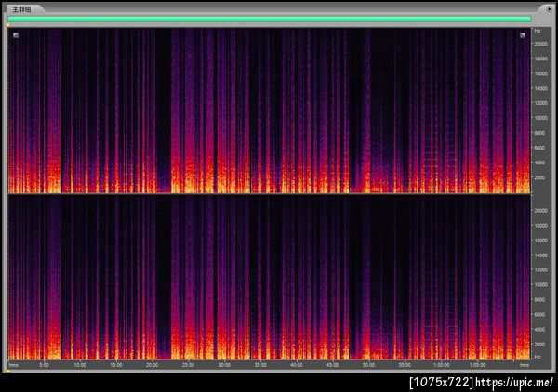Click the 10:00 mark on the time ruler
558x392 pixels.
(80, 365)
